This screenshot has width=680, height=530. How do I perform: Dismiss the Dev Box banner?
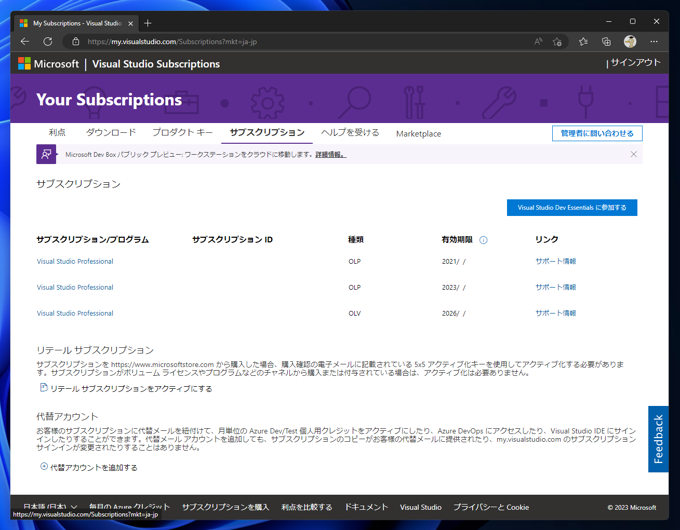[x=633, y=154]
